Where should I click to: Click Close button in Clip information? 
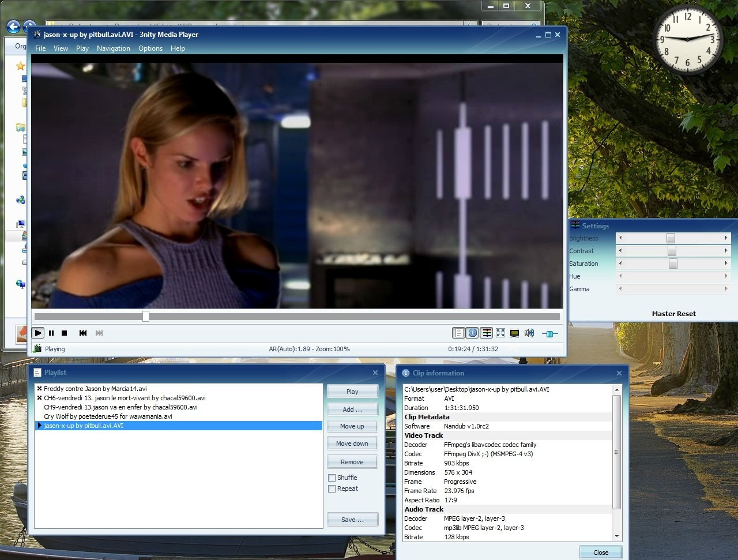click(601, 552)
